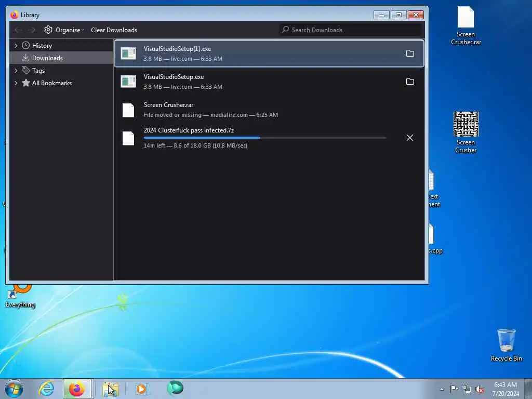Click the 7z download progress bar
532x399 pixels.
(265, 137)
